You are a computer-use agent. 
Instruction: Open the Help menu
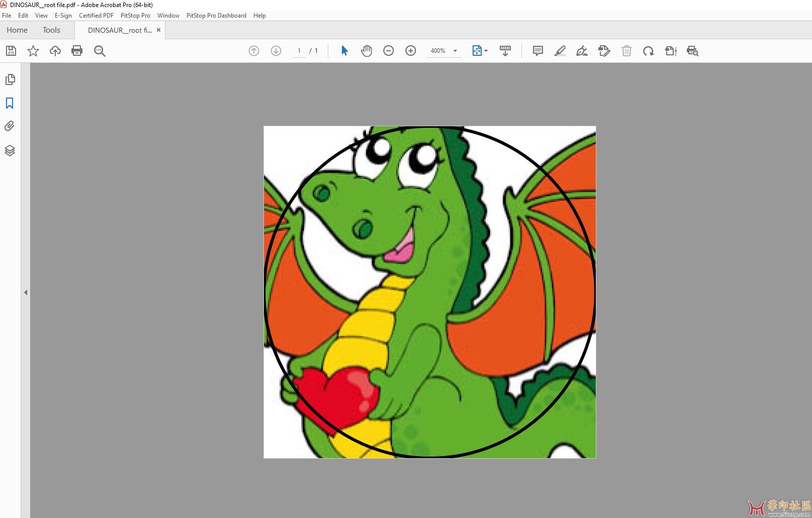(259, 16)
